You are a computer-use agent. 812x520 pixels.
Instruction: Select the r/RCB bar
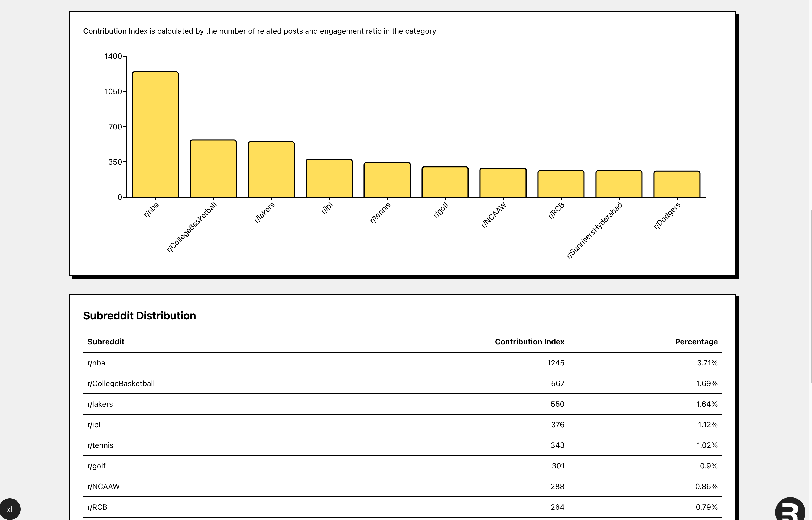point(561,184)
